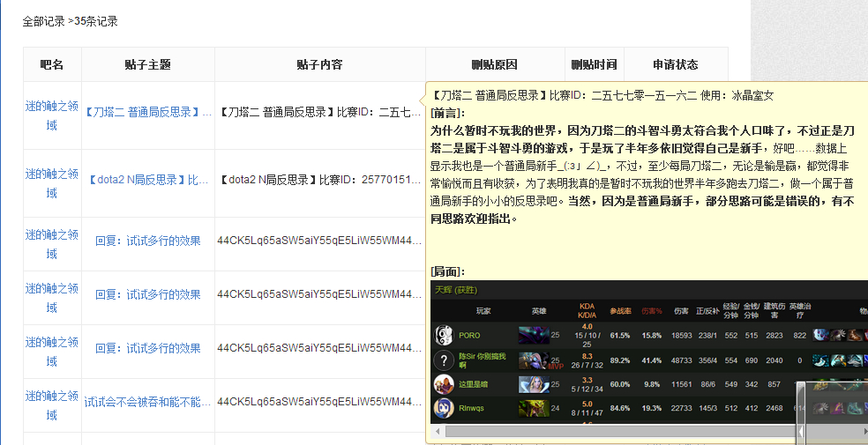Click the 天辉 (获胜) team heading
The width and height of the screenshot is (868, 445).
(x=456, y=290)
